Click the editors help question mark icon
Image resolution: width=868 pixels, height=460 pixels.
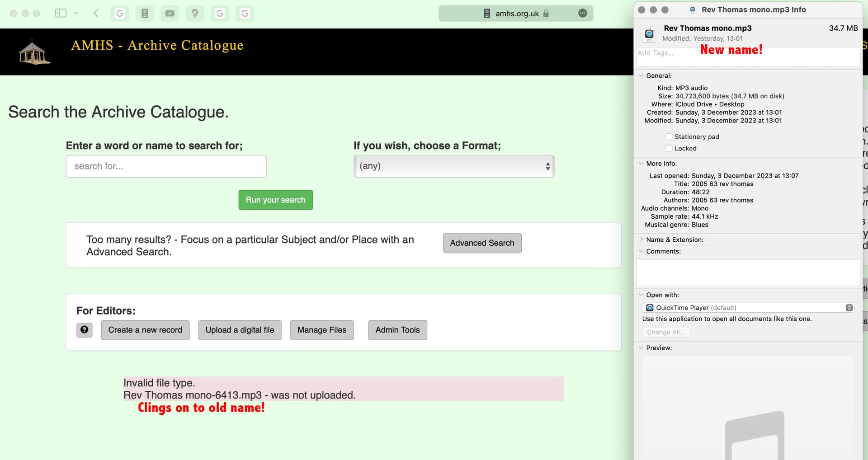pyautogui.click(x=85, y=330)
